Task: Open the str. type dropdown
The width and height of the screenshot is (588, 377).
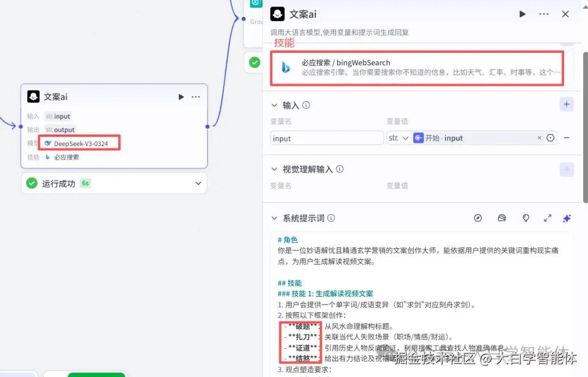Action: click(x=398, y=138)
